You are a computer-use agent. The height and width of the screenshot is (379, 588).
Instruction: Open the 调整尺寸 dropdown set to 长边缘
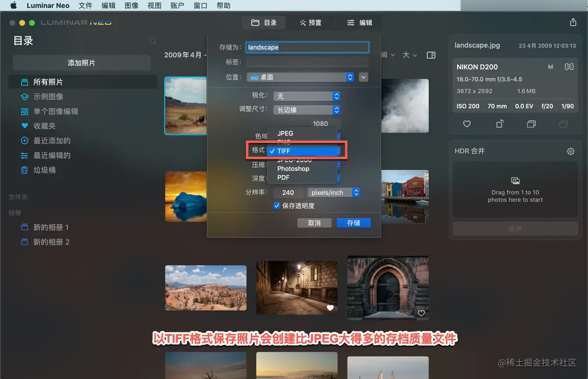coord(307,110)
